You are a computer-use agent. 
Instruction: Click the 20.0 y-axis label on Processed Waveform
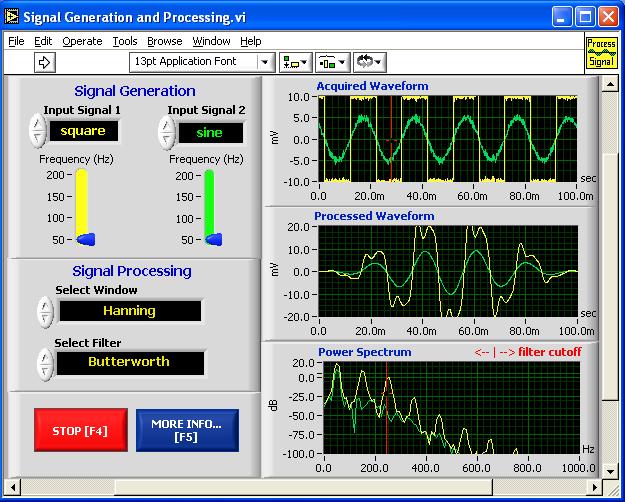(299, 227)
